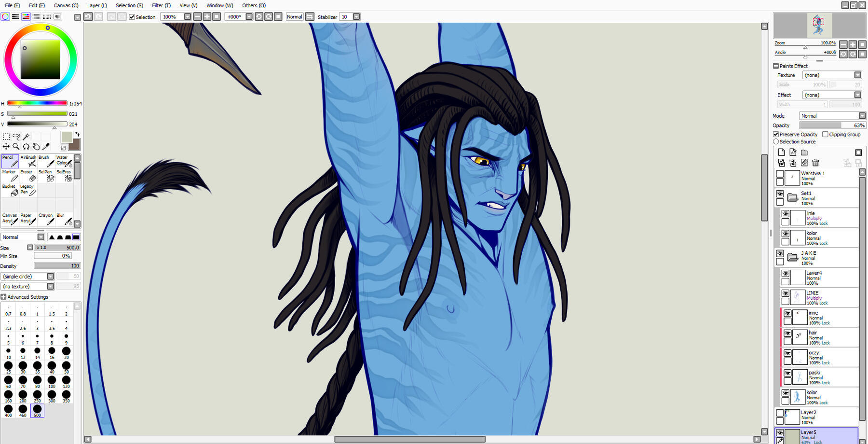Open the layer Mode dropdown
868x444 pixels.
pos(862,116)
